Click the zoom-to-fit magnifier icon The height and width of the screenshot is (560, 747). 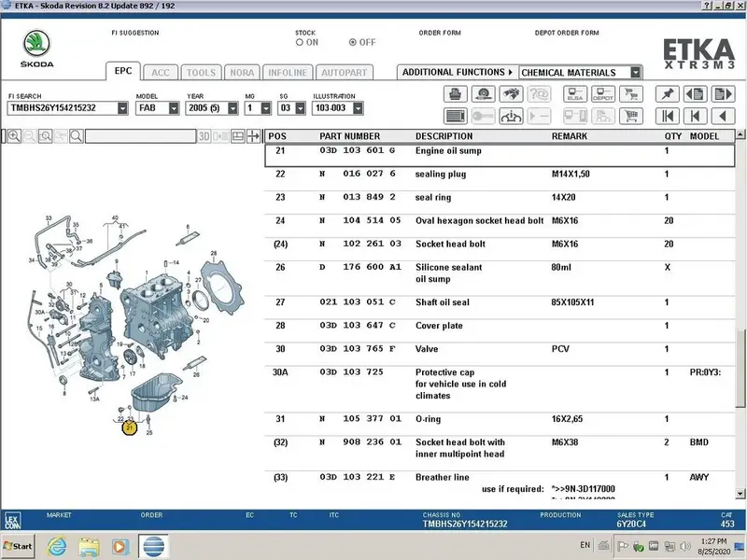45,136
